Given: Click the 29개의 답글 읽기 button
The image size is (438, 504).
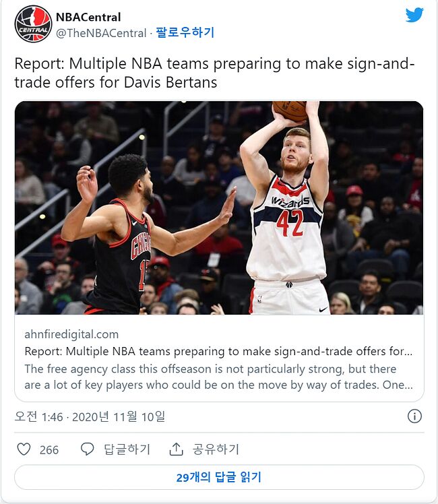Looking at the screenshot, I should (219, 477).
